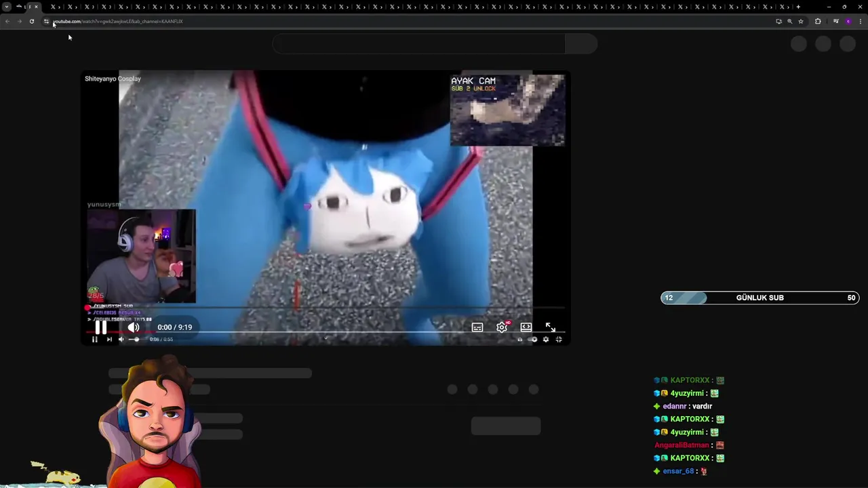The width and height of the screenshot is (868, 488).
Task: Open a new tab with the plus button
Action: (x=798, y=7)
